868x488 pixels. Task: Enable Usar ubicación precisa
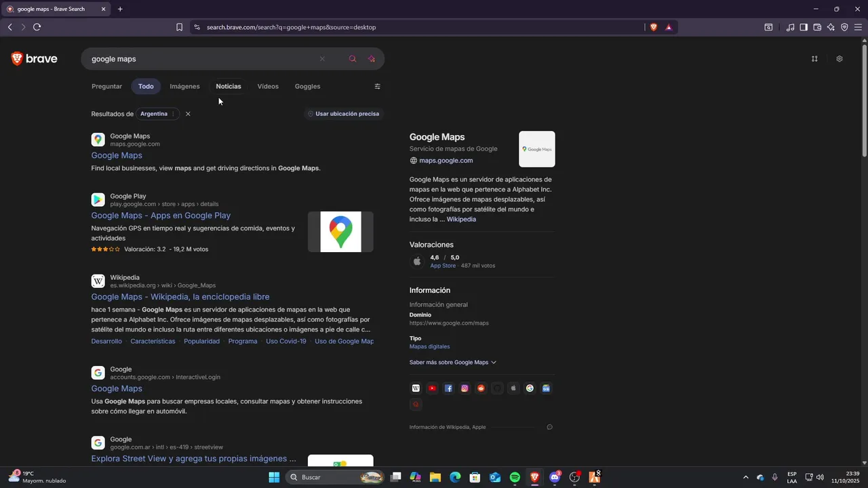[343, 114]
